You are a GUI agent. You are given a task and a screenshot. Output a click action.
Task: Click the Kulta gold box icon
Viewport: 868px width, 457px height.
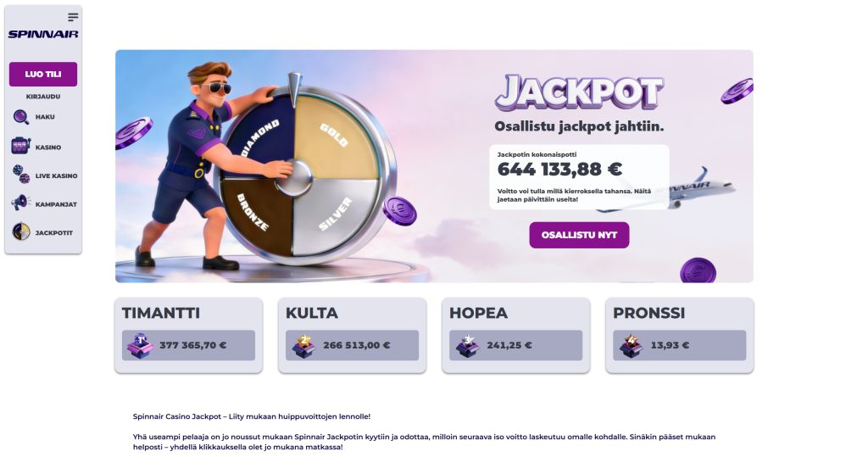pos(303,346)
